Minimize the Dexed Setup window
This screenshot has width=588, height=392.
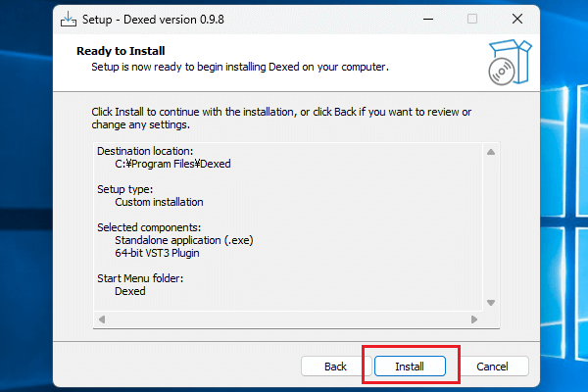point(427,19)
